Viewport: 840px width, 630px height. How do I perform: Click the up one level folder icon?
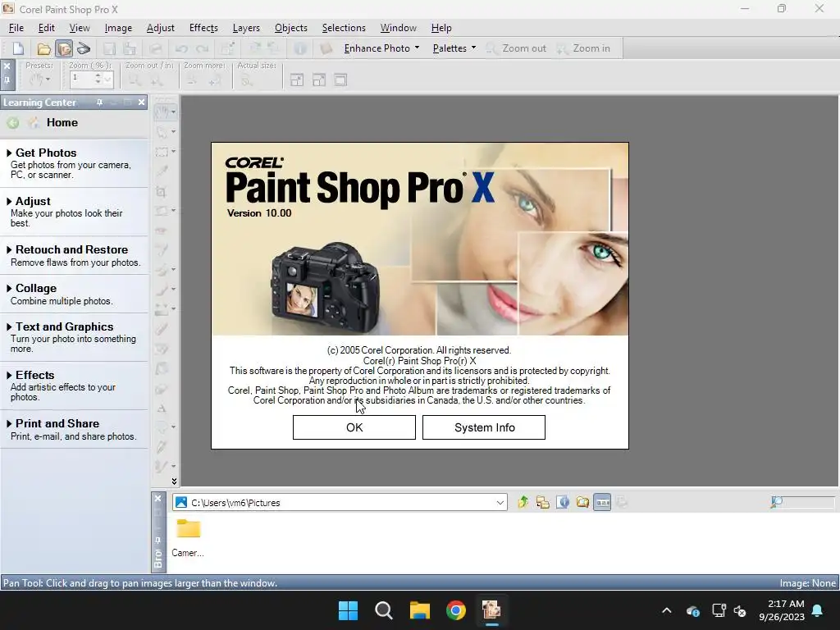click(x=523, y=502)
